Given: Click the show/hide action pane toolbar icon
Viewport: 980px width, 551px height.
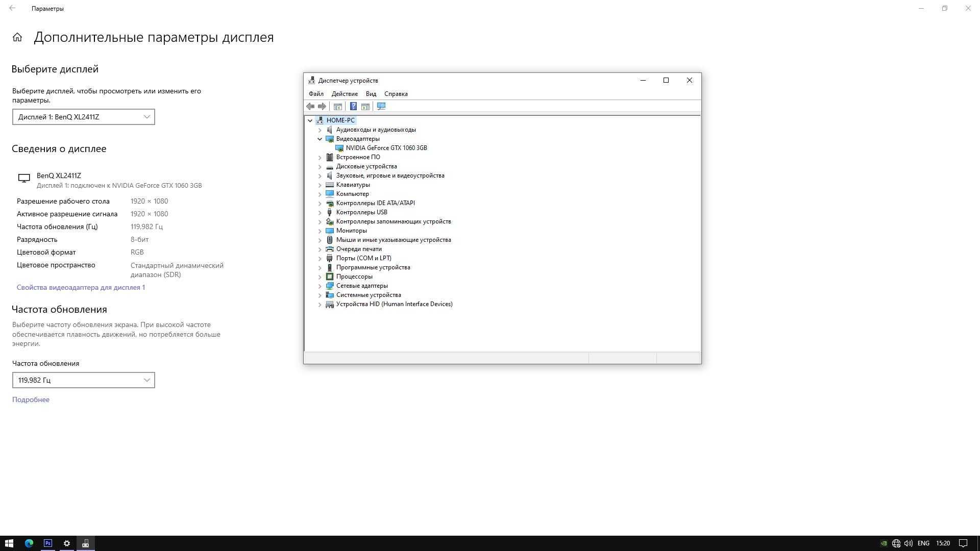Looking at the screenshot, I should 365,106.
